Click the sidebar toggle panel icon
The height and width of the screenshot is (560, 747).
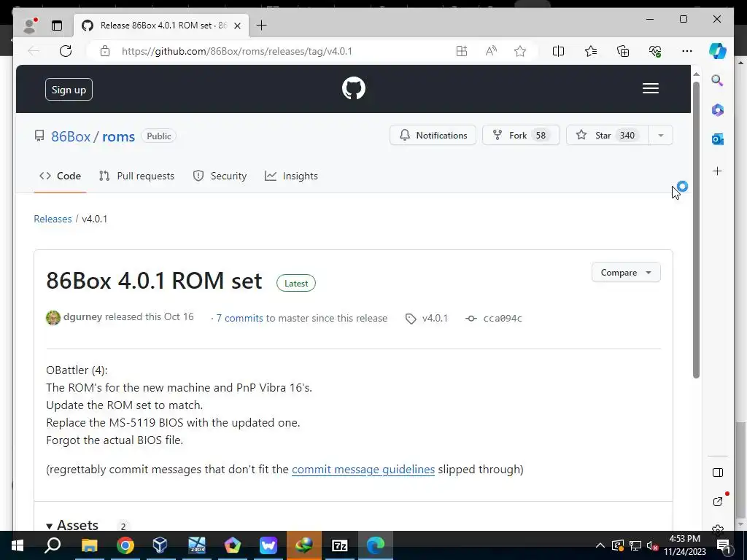718,472
